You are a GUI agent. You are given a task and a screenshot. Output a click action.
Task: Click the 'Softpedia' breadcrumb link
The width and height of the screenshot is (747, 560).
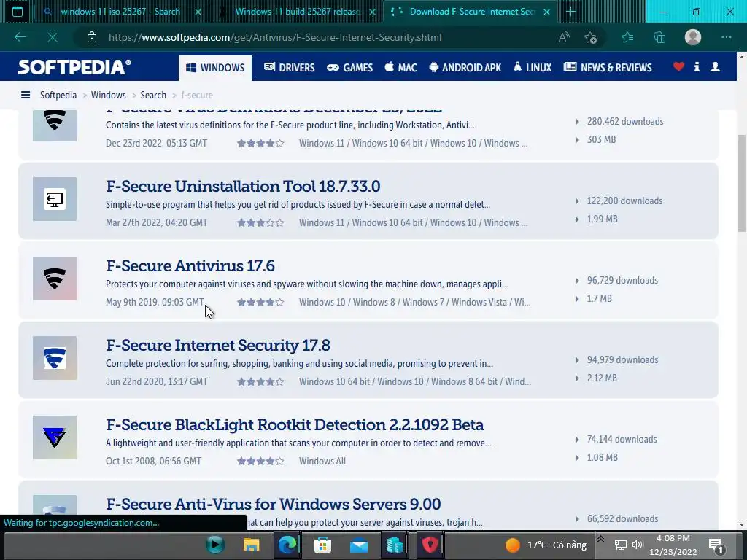pyautogui.click(x=58, y=96)
